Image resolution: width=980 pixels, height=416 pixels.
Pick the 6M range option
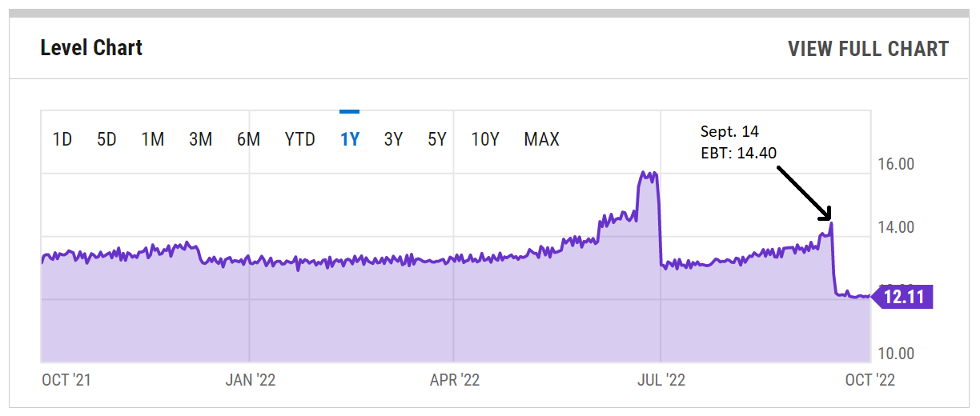[x=248, y=139]
